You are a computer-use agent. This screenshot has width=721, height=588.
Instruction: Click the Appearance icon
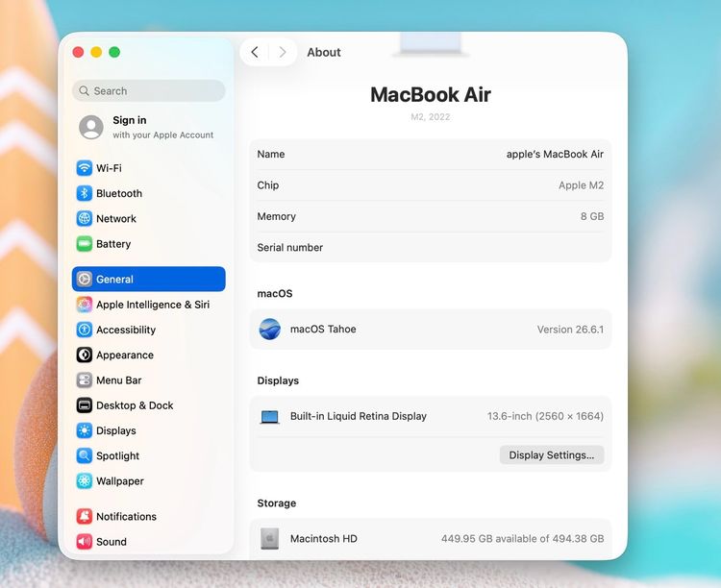[x=85, y=355]
